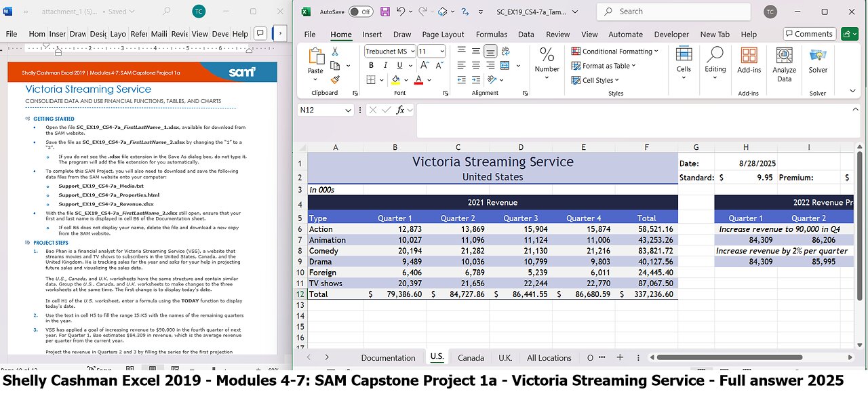
Task: Select cell containing 337,236.60 total
Action: [x=646, y=294]
